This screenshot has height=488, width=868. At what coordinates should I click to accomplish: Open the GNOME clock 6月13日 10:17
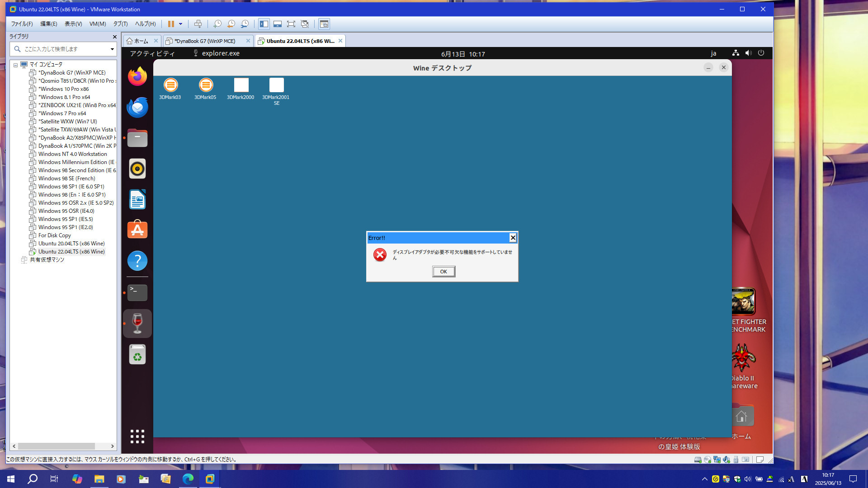[463, 54]
